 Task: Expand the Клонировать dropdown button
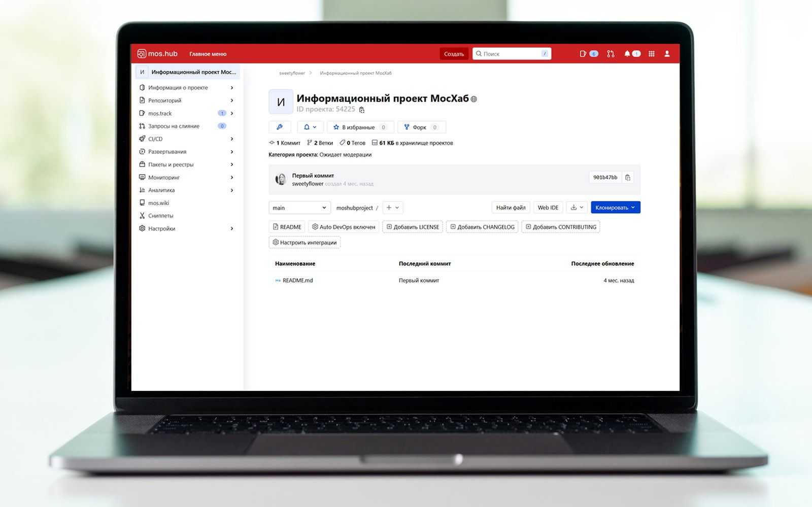pos(615,208)
